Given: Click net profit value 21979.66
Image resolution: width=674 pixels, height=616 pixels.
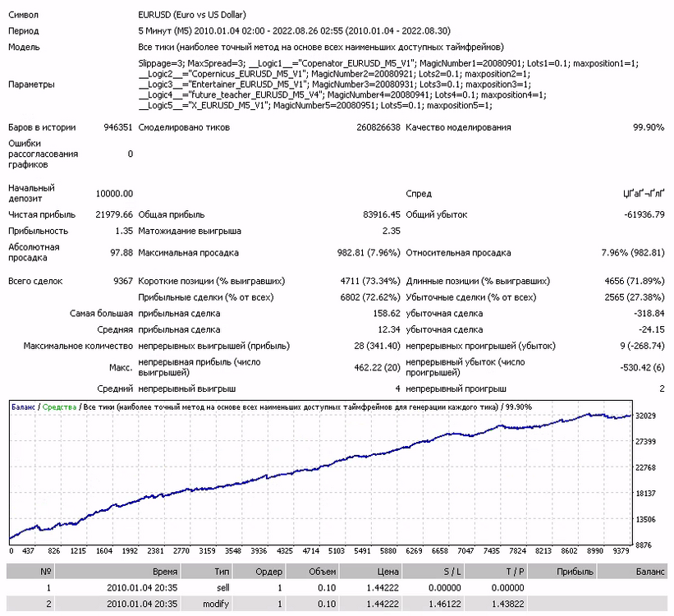Looking at the screenshot, I should (114, 214).
